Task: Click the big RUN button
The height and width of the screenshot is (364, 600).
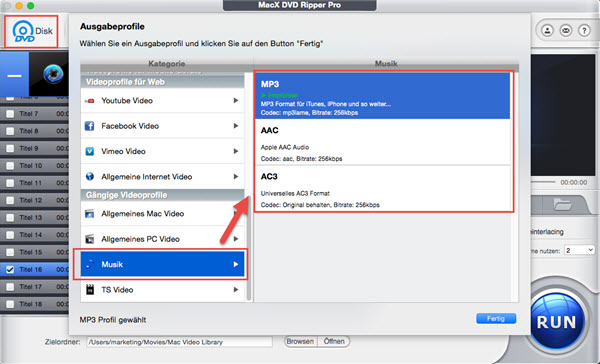Action: [556, 321]
